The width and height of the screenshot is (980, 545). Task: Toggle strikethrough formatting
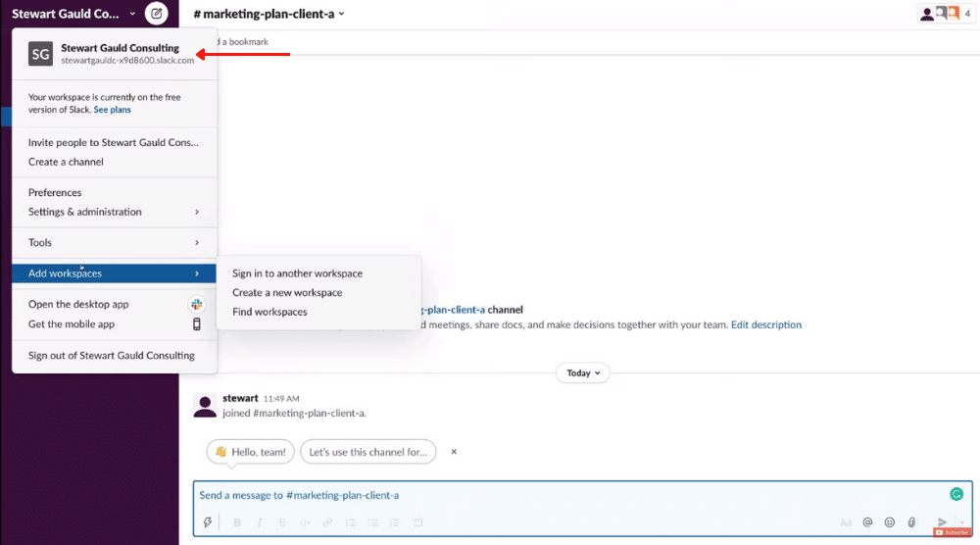[282, 522]
